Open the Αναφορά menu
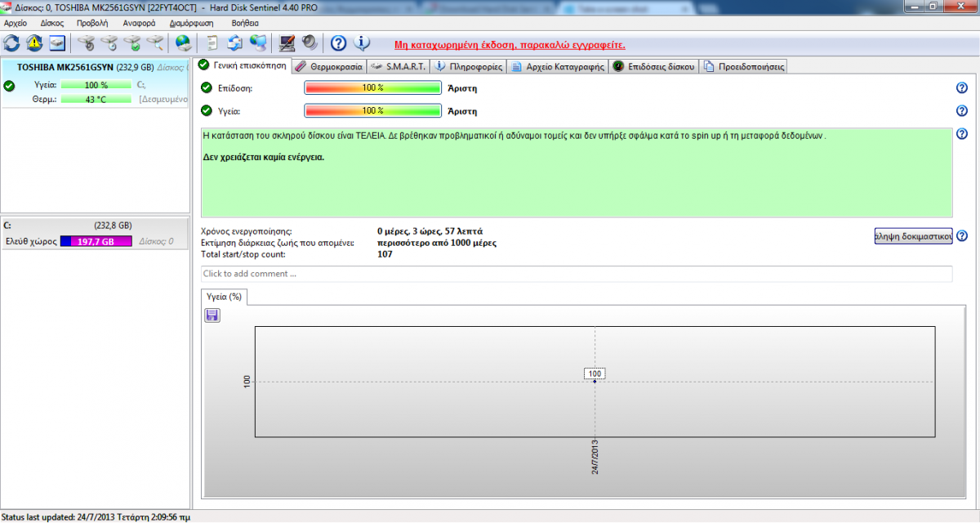Screen dimensions: 980x523 click(139, 23)
